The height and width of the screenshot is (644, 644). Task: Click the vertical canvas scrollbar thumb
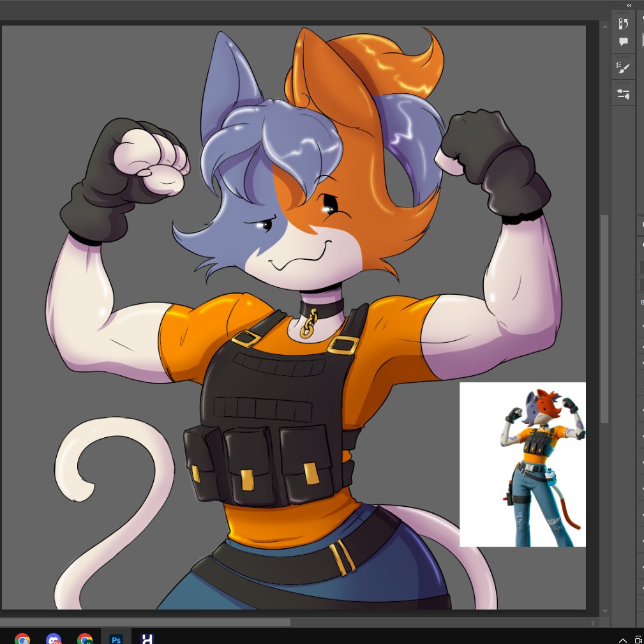pos(604,319)
